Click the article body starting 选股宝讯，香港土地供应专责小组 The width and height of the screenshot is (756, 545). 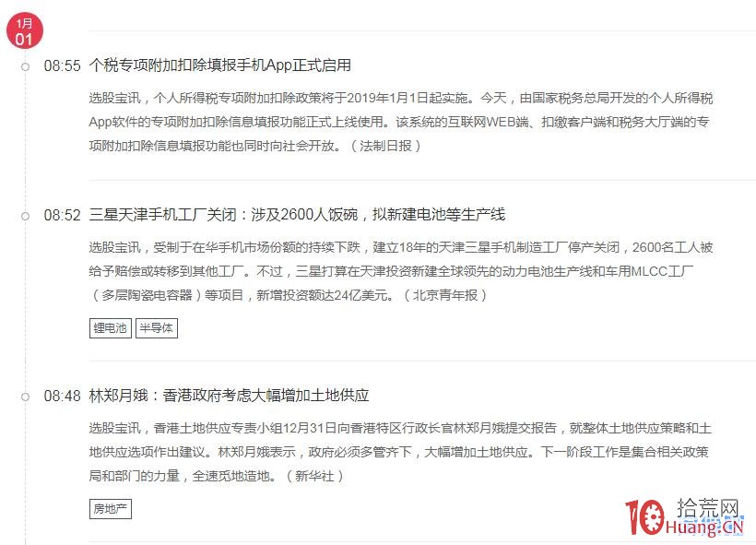(x=400, y=452)
